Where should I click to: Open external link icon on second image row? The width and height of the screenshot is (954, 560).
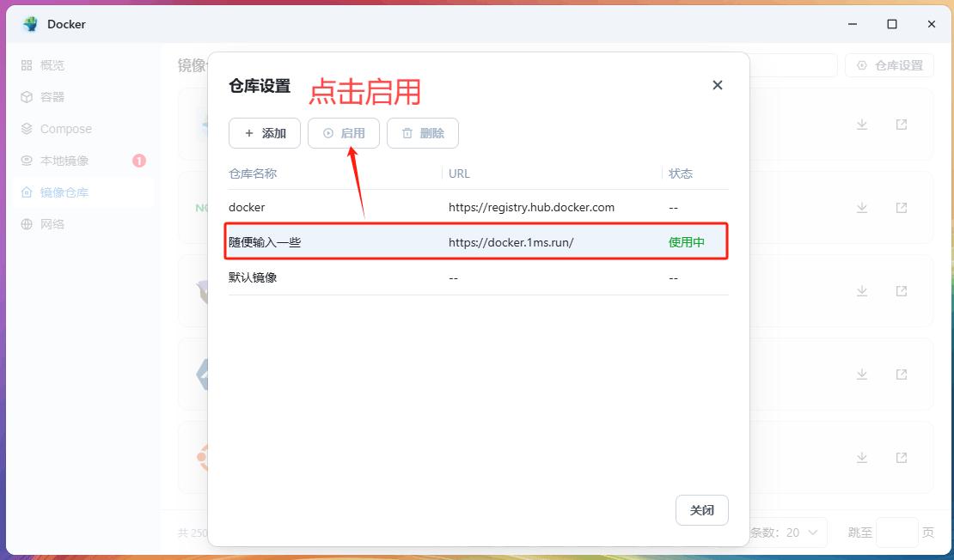pyautogui.click(x=902, y=208)
